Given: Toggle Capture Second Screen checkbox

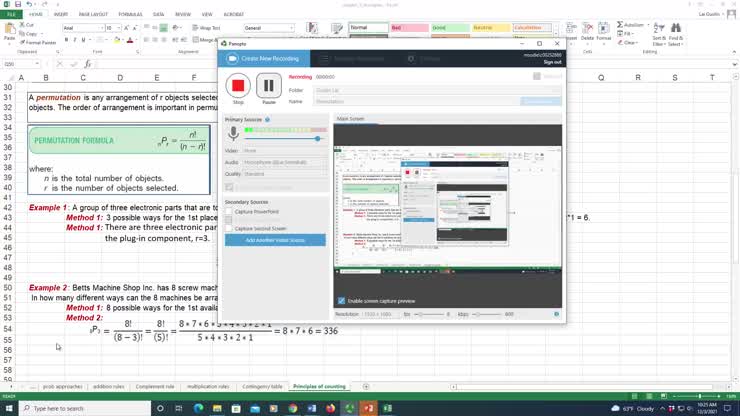Looking at the screenshot, I should click(229, 227).
